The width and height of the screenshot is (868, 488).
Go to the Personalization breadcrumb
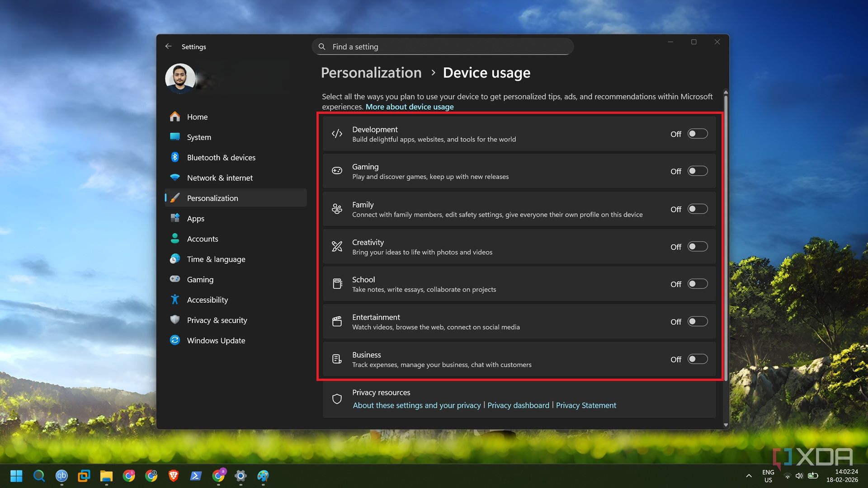click(x=371, y=73)
